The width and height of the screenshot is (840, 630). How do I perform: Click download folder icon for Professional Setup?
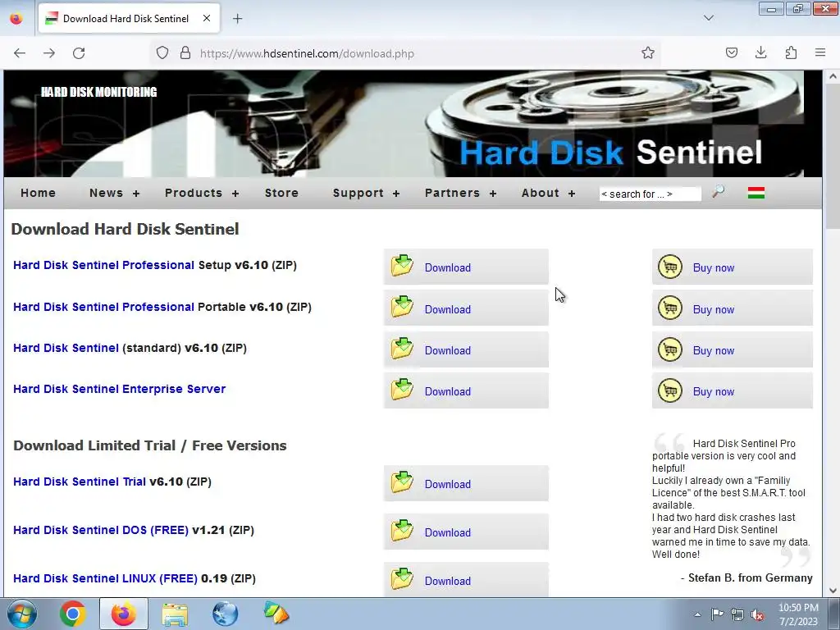[x=402, y=266]
